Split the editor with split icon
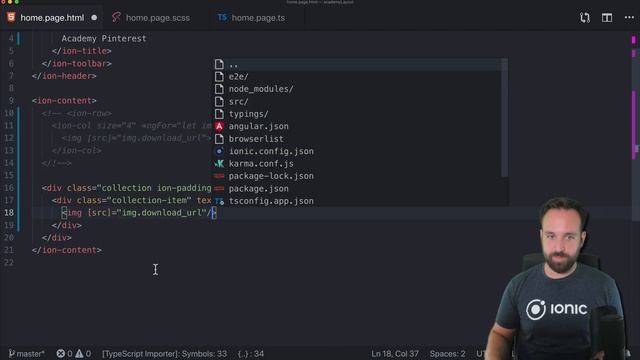Image resolution: width=640 pixels, height=360 pixels. (x=607, y=18)
